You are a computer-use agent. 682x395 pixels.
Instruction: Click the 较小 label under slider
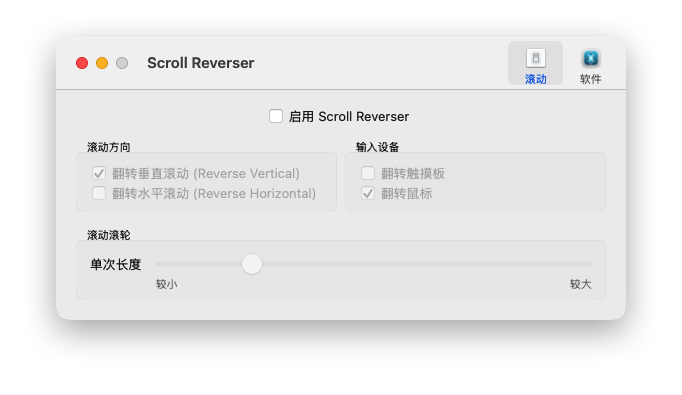click(x=167, y=284)
